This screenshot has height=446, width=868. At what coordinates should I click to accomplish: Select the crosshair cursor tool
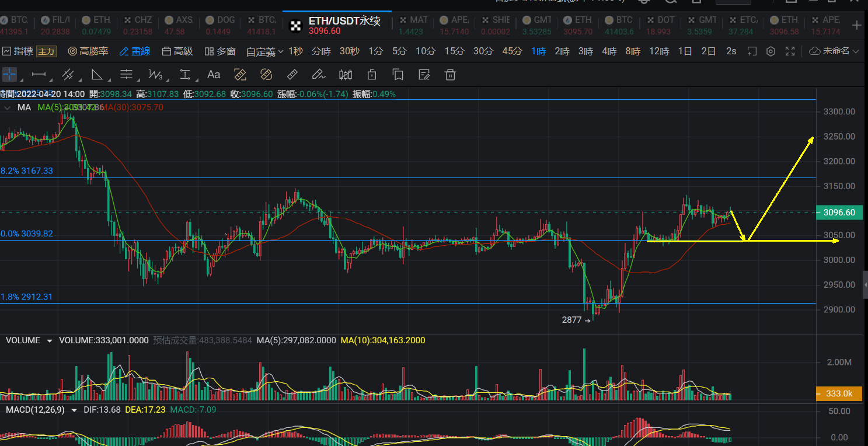(9, 75)
